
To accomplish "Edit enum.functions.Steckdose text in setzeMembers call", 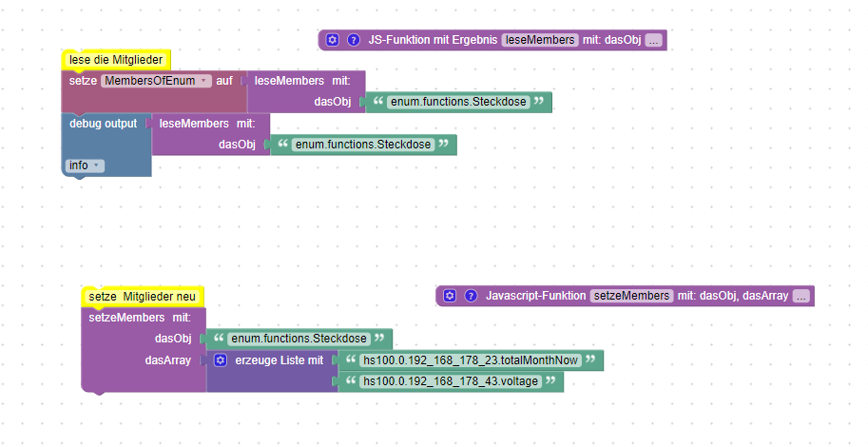I will pos(299,339).
